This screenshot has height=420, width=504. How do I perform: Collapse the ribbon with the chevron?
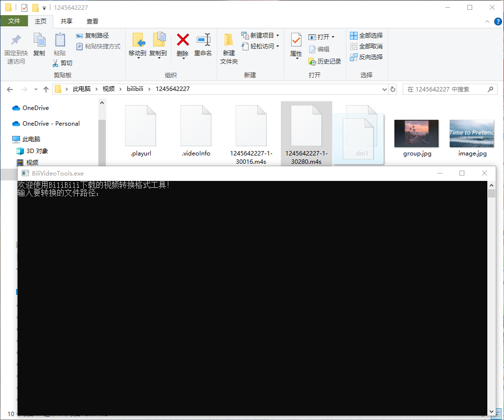coord(487,22)
